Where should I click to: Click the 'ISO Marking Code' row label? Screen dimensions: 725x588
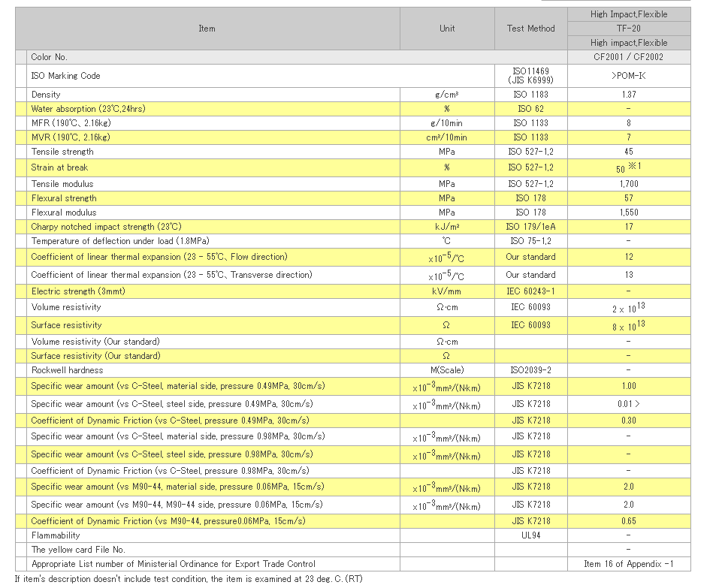tap(65, 76)
